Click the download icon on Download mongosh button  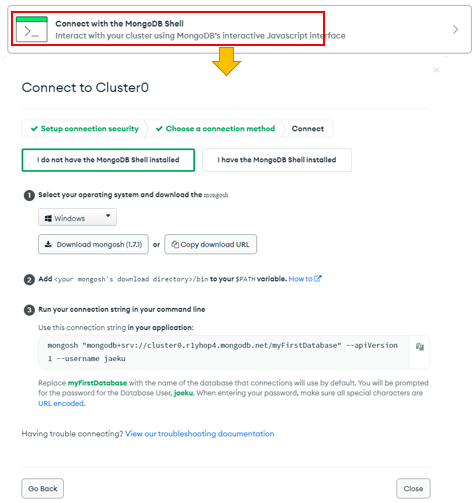click(x=48, y=244)
